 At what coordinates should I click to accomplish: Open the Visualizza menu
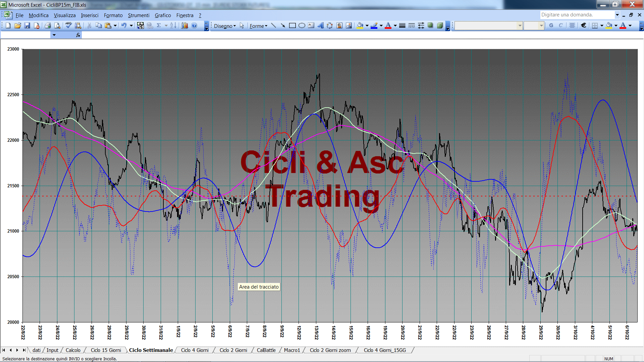(65, 15)
